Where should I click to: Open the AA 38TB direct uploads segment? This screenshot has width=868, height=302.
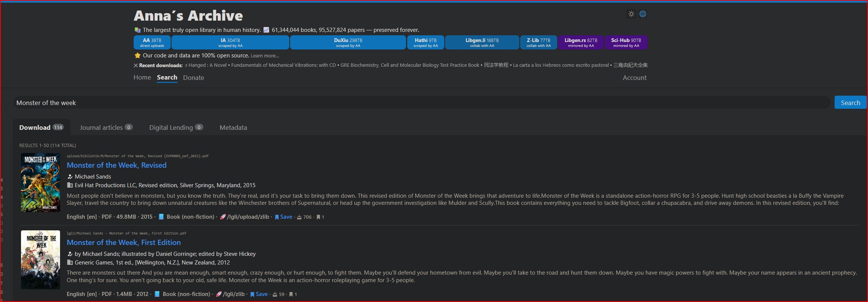tap(152, 42)
